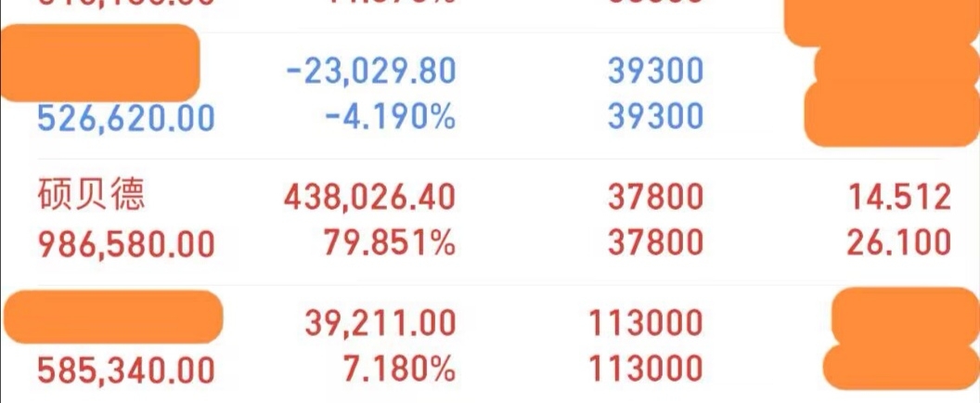Viewport: 980px width, 403px height.
Task: Tap the lower 113000 available quantity
Action: pos(646,370)
